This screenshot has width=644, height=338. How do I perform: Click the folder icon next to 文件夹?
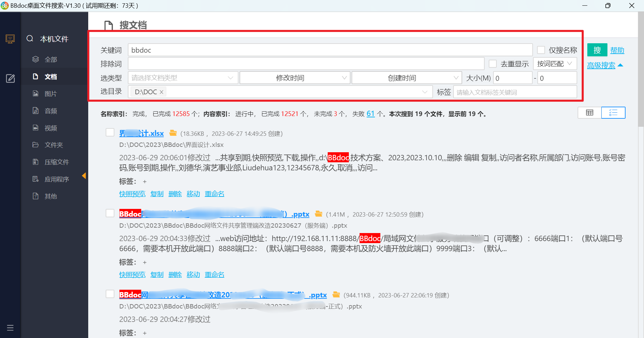pos(36,145)
